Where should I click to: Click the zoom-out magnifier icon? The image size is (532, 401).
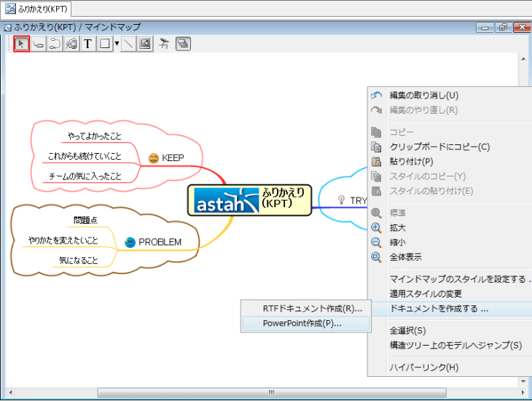[376, 243]
